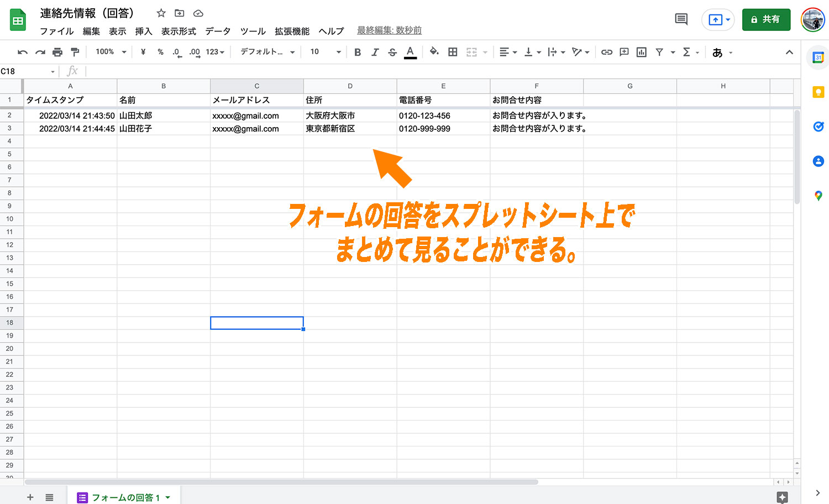This screenshot has width=829, height=504.
Task: Open フォームの回答 1 tab dropdown arrow
Action: [x=167, y=497]
